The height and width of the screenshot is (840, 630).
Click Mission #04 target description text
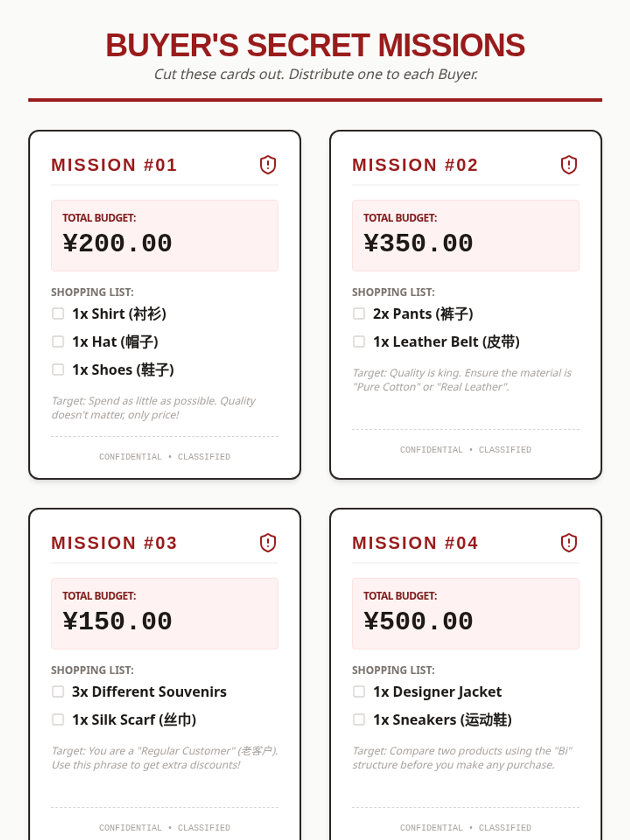pyautogui.click(x=462, y=758)
